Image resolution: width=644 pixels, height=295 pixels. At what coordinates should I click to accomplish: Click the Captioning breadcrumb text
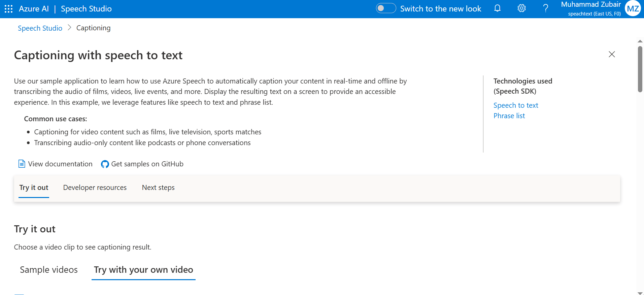click(x=93, y=28)
